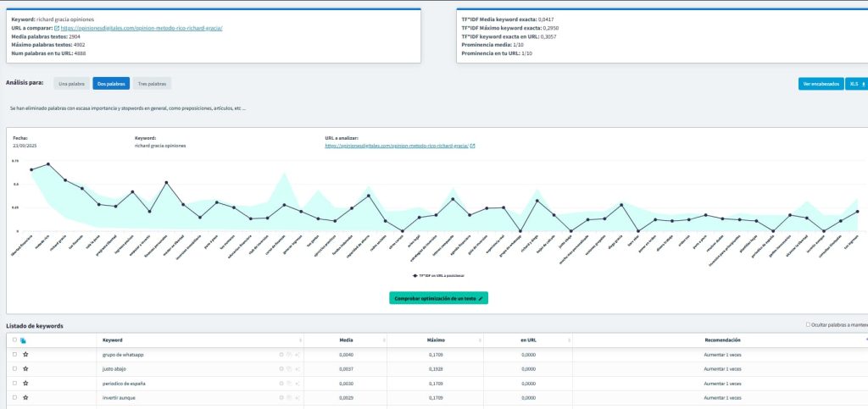Check the 'invertir aunque' row checkbox

click(15, 397)
